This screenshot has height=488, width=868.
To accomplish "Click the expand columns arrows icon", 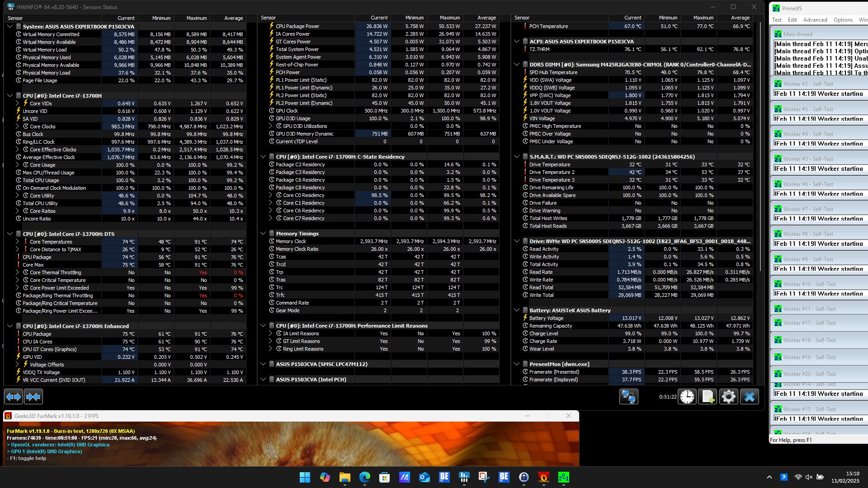I will (14, 397).
